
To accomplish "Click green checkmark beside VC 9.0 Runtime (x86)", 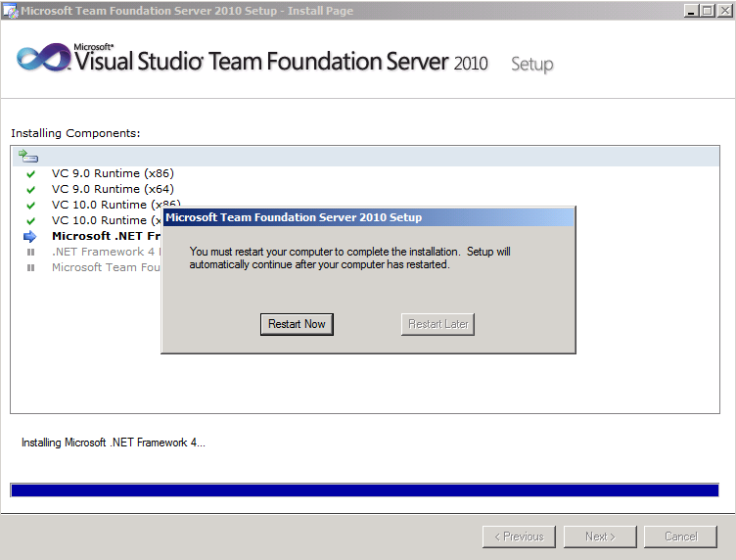I will point(31,174).
